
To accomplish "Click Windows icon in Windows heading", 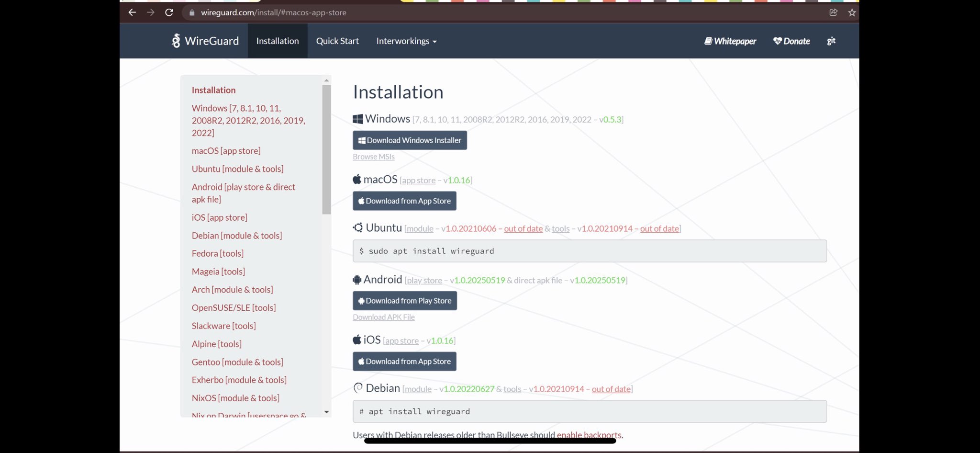I will (x=358, y=119).
